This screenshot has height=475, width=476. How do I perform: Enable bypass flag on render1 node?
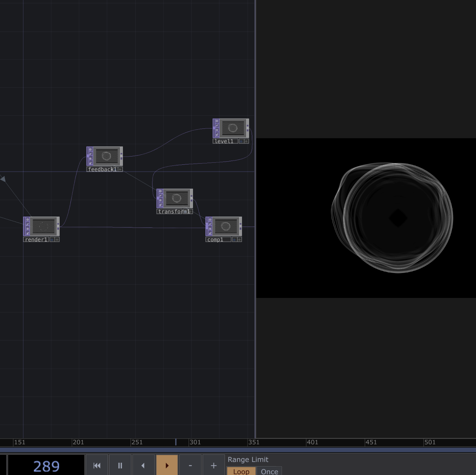27,224
